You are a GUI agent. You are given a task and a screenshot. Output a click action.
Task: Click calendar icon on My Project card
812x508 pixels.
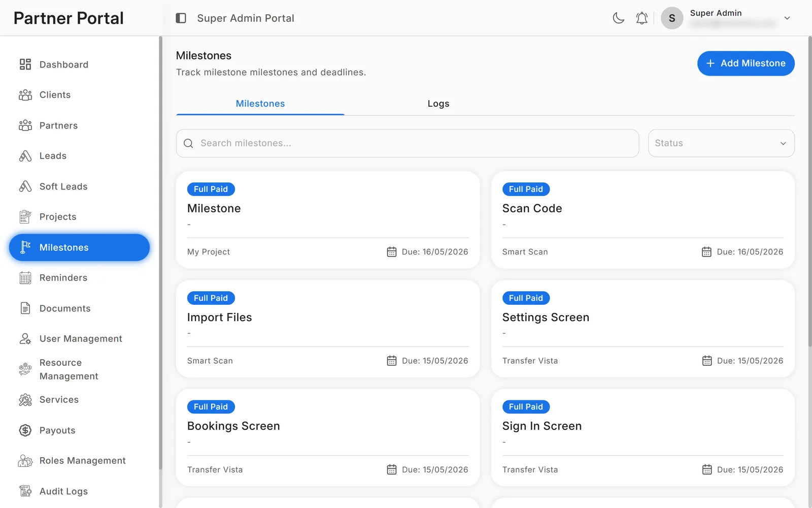pyautogui.click(x=392, y=252)
